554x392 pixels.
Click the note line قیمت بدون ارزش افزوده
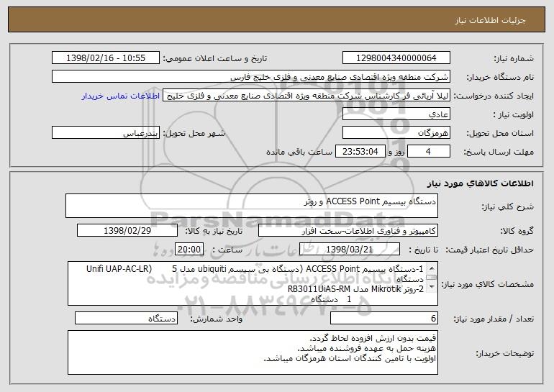pyautogui.click(x=373, y=338)
